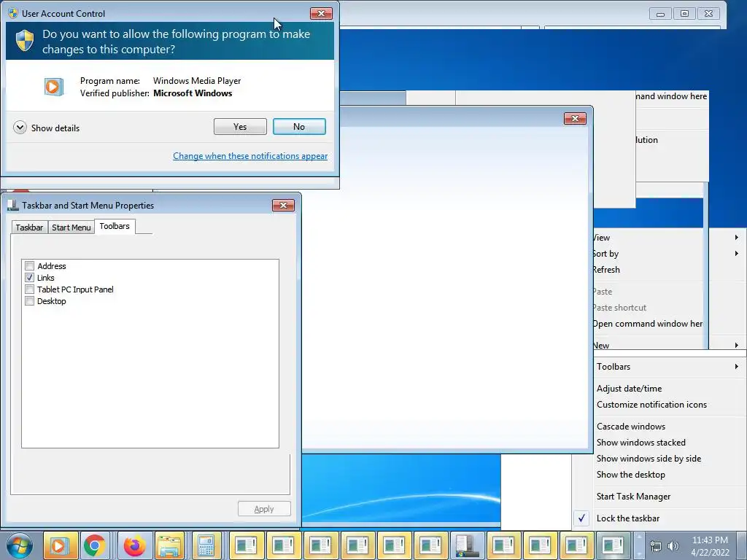
Task: Launch Google Chrome from the taskbar
Action: (x=95, y=545)
